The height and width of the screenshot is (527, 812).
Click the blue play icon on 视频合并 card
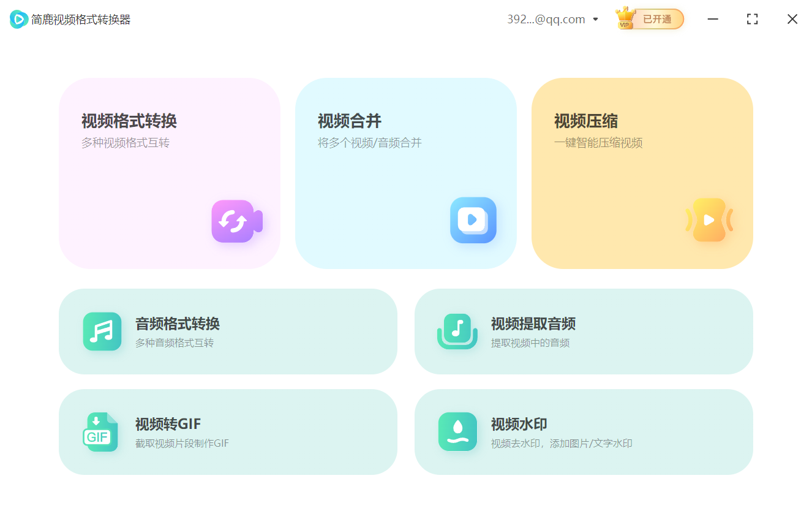tap(473, 221)
